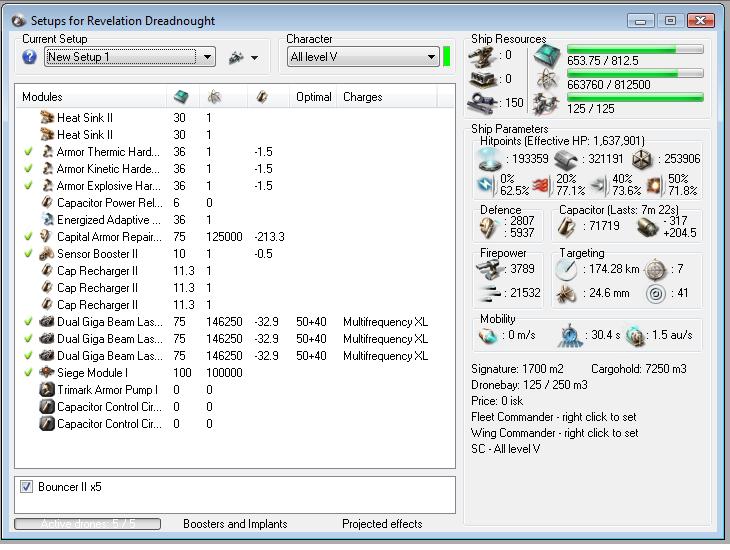Click the targeting range icon

point(566,270)
